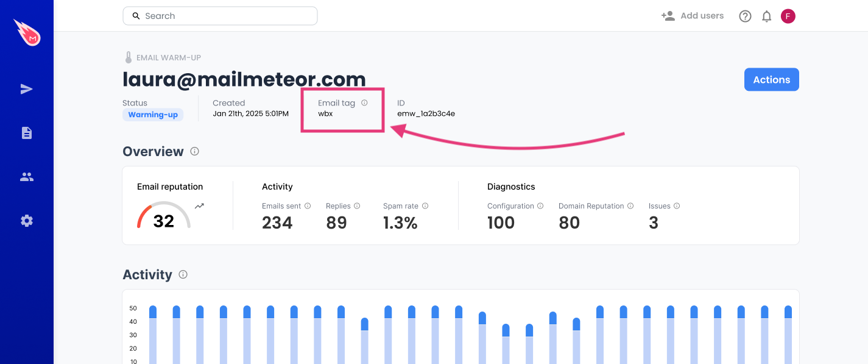
Task: Open the help question-mark icon
Action: (x=745, y=16)
